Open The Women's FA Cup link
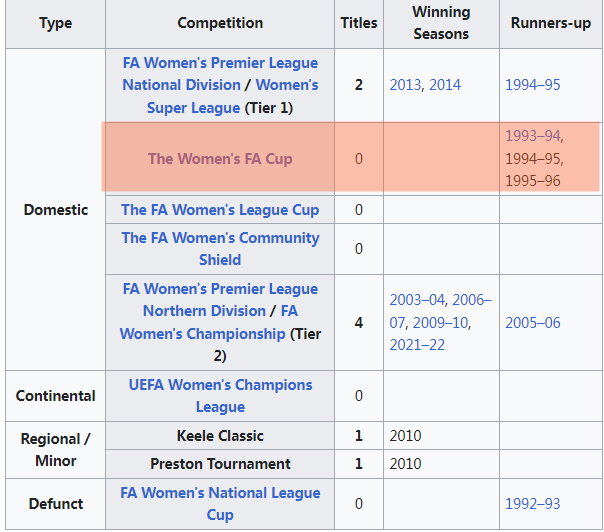 pos(220,159)
